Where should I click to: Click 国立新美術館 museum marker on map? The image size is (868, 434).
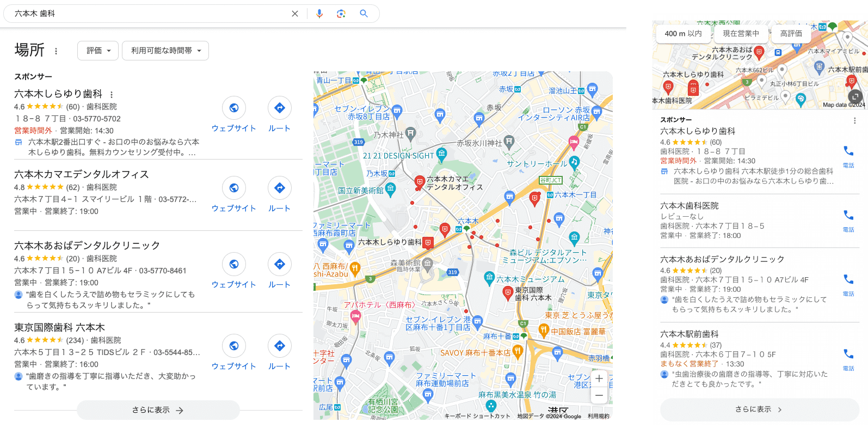[390, 190]
